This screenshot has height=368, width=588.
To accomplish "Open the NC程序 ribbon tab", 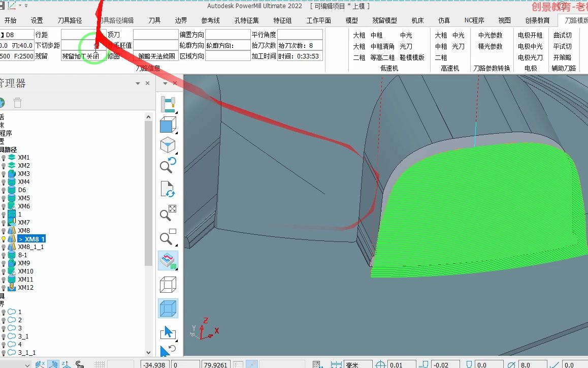I will pos(474,20).
